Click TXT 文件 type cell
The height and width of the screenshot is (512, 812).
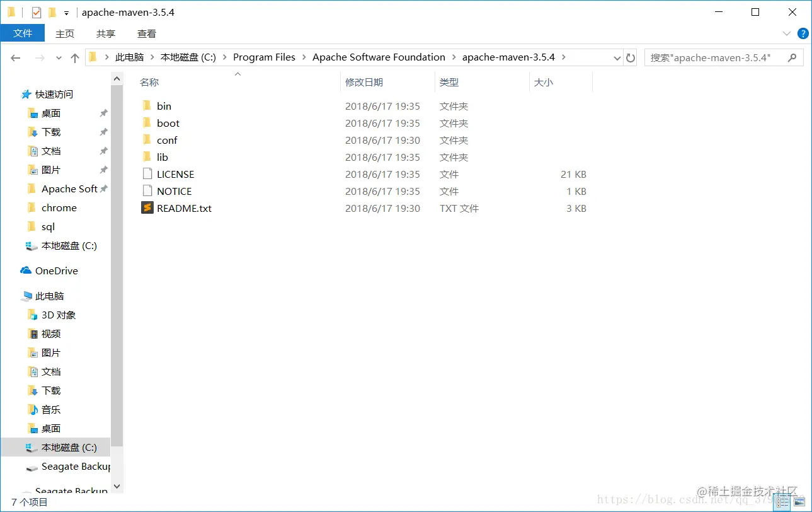459,208
